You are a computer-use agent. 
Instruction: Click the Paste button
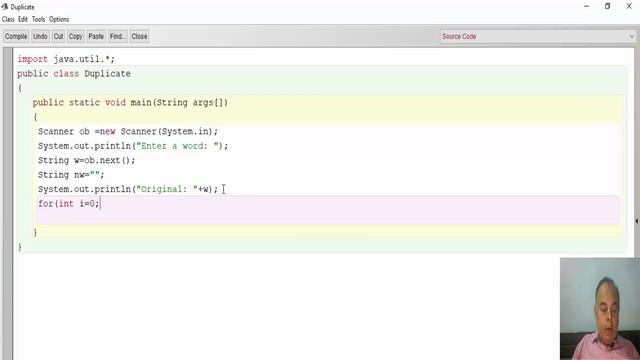[x=96, y=36]
